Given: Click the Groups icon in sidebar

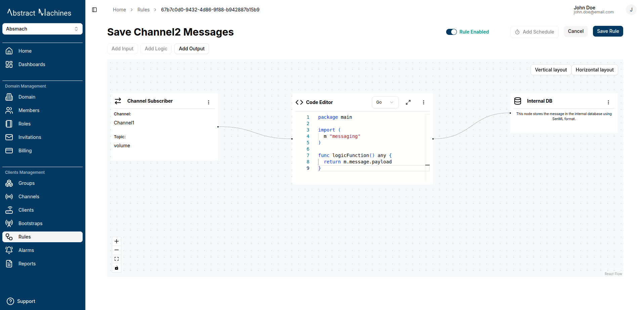Looking at the screenshot, I should [9, 183].
